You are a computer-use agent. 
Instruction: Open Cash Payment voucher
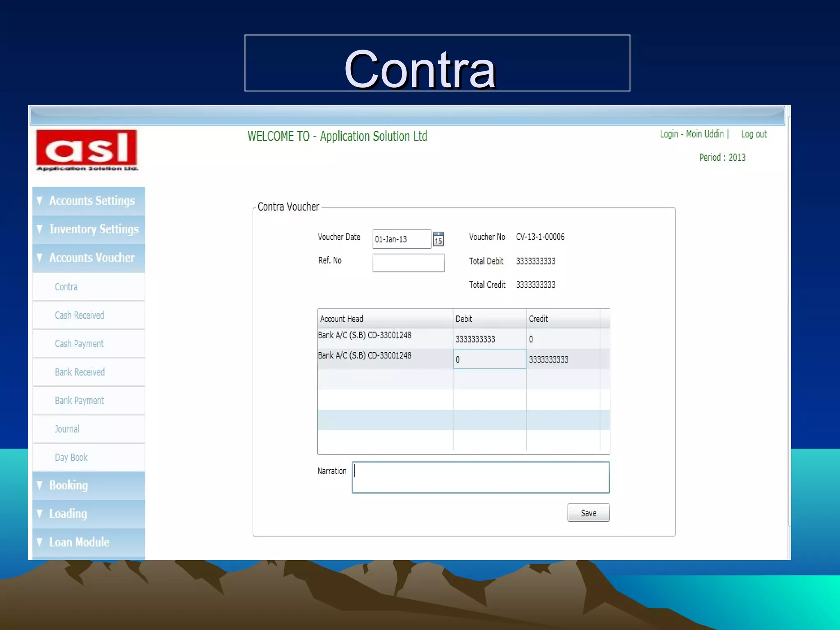[x=89, y=344]
